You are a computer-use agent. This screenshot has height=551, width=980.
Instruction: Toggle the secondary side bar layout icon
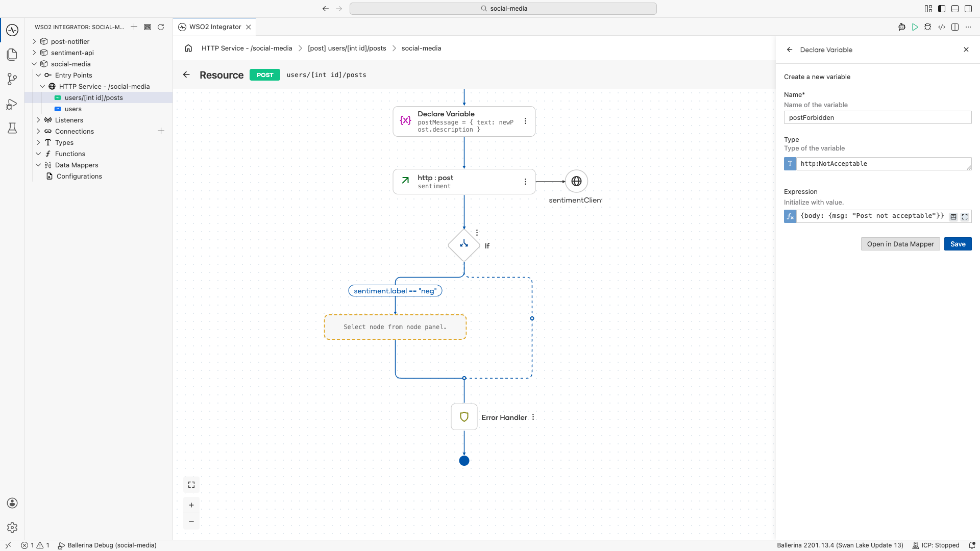point(968,9)
